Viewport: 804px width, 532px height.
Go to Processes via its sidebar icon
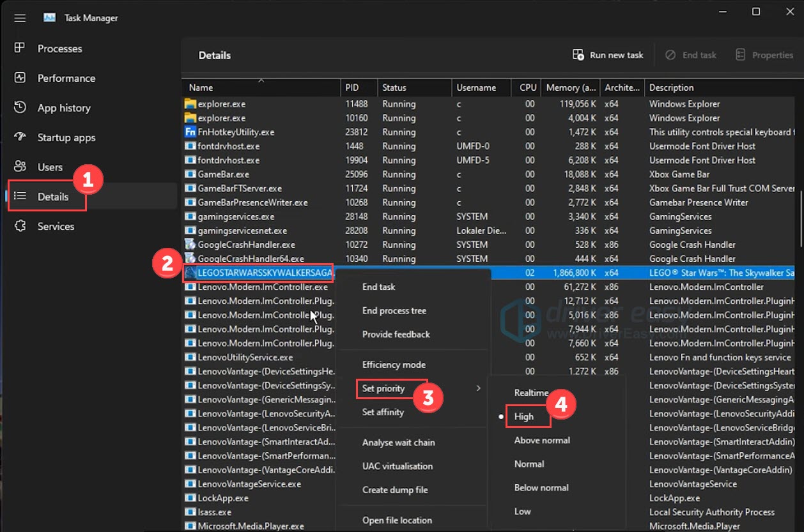pos(20,49)
